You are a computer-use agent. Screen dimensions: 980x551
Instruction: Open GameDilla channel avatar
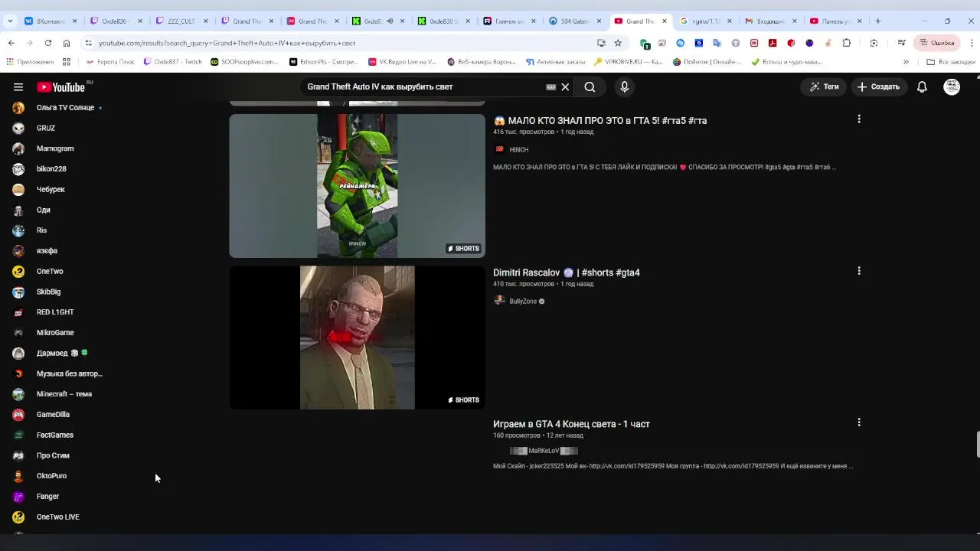18,415
